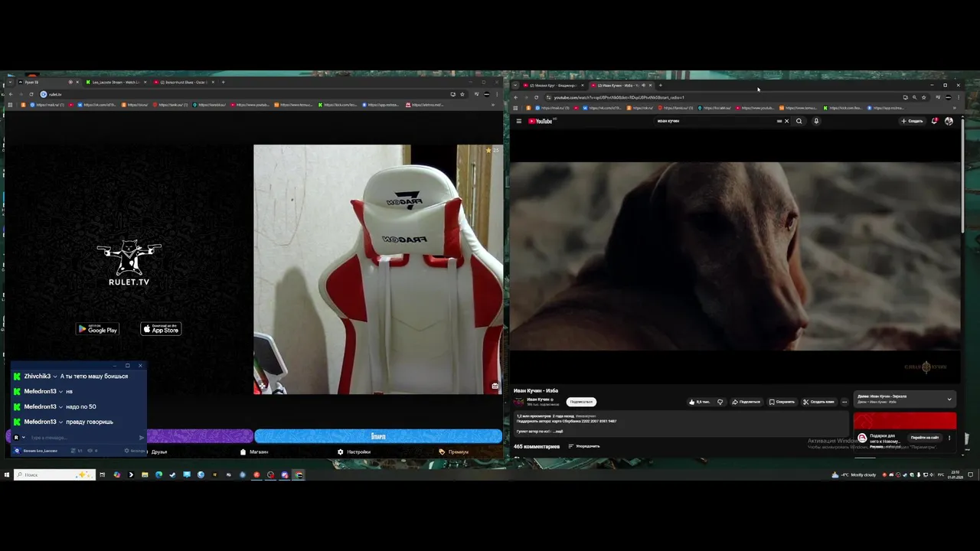Expand Mefedron13 dropdown beside 'правду говоришь'
Viewport: 980px width, 551px height.
tap(61, 422)
